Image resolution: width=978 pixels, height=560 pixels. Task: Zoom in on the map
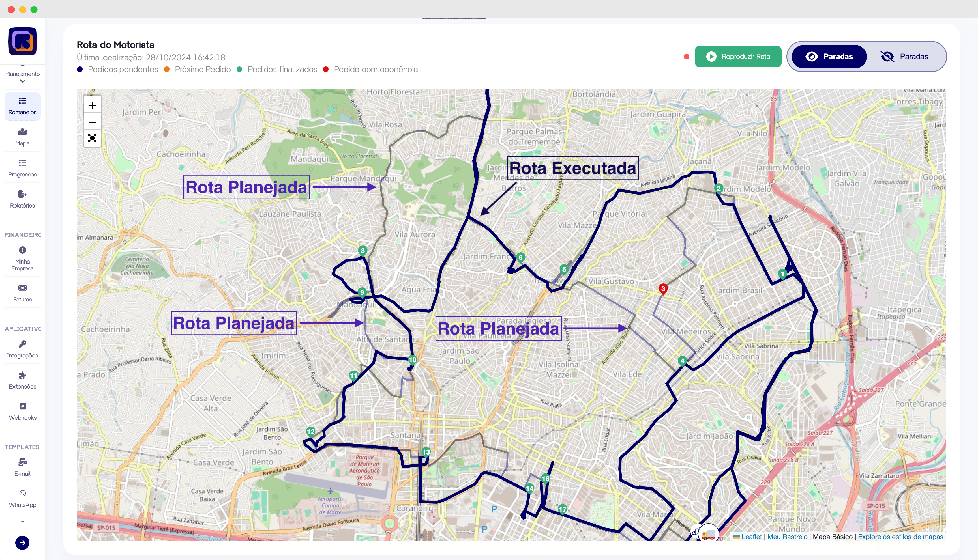pyautogui.click(x=92, y=105)
